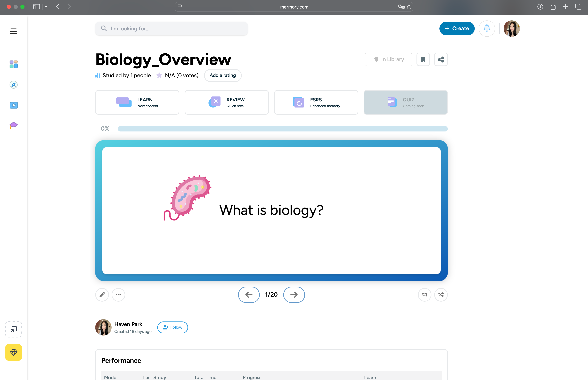Screen dimensions: 588x380
Task: Click the yellow diamond premium icon
Action: click(x=14, y=352)
